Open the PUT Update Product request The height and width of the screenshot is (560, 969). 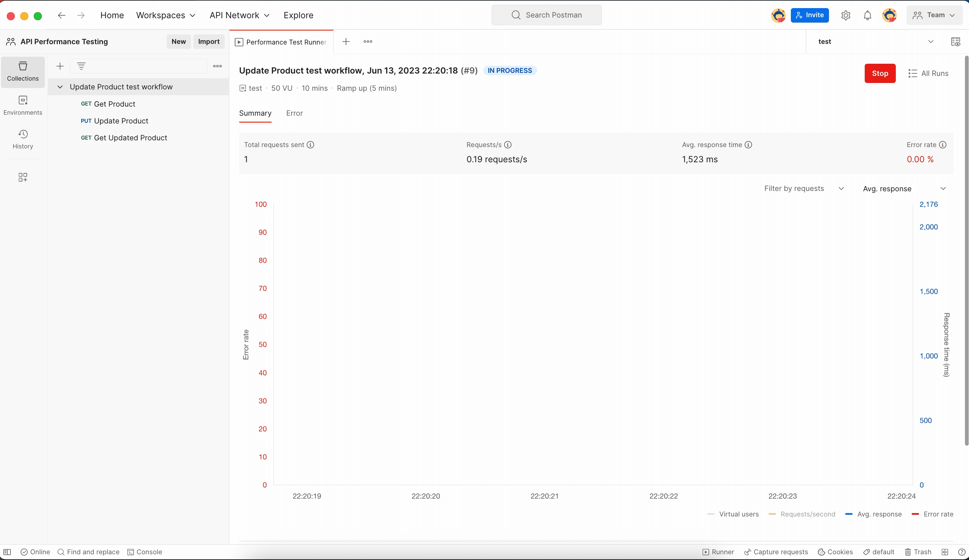115,121
